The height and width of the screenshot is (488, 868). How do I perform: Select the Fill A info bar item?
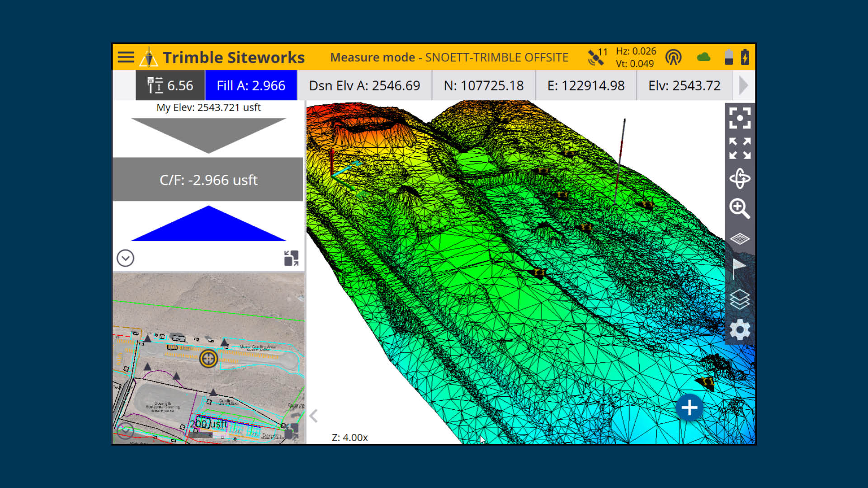[x=251, y=85]
